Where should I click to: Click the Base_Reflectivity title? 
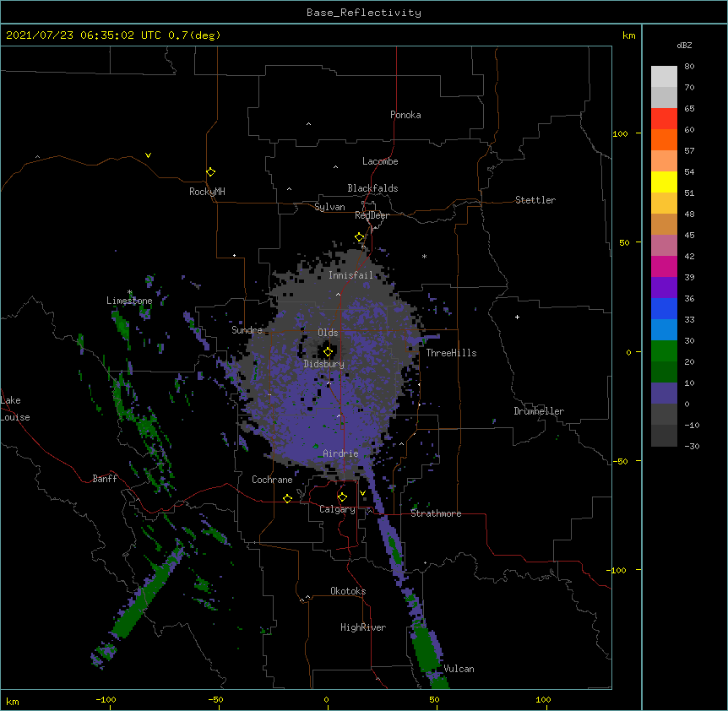364,13
